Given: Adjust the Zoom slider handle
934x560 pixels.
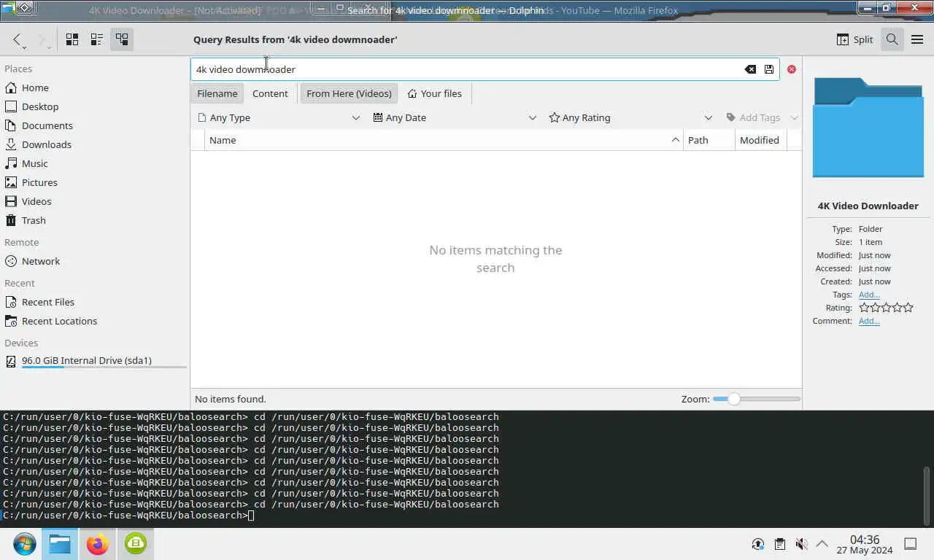Looking at the screenshot, I should [734, 399].
